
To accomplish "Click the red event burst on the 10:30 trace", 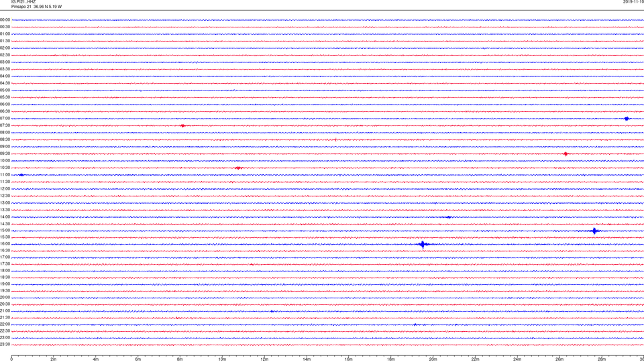I will [238, 168].
